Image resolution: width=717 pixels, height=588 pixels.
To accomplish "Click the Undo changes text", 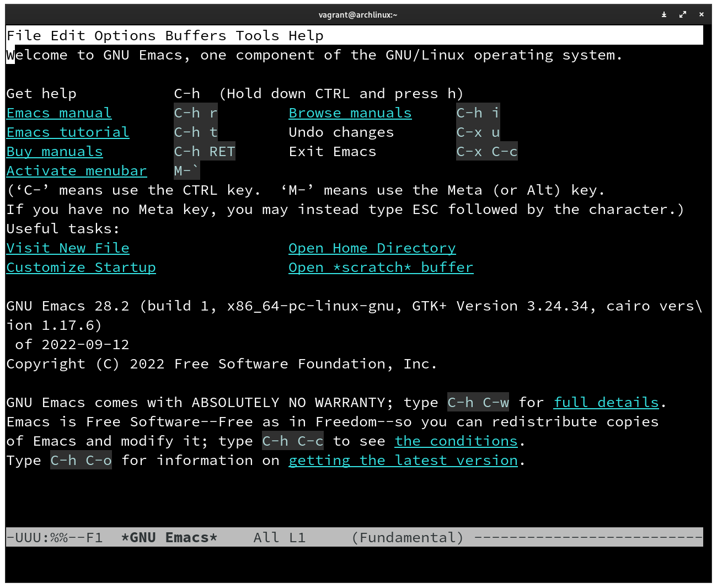I will click(341, 132).
